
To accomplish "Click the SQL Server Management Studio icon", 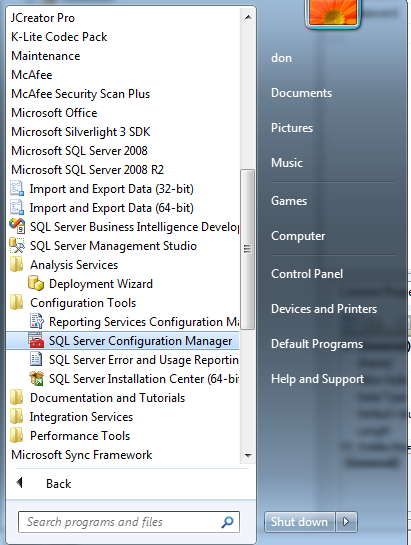I will 17,245.
